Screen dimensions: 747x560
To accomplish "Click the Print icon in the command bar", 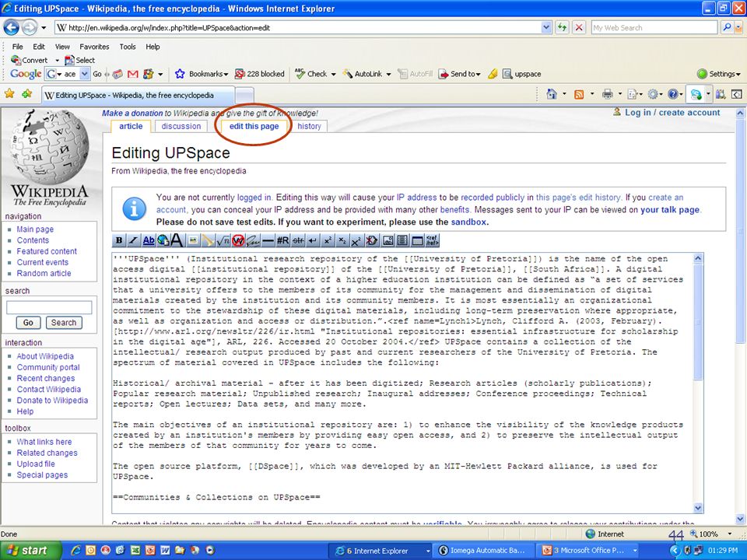I will tap(608, 94).
